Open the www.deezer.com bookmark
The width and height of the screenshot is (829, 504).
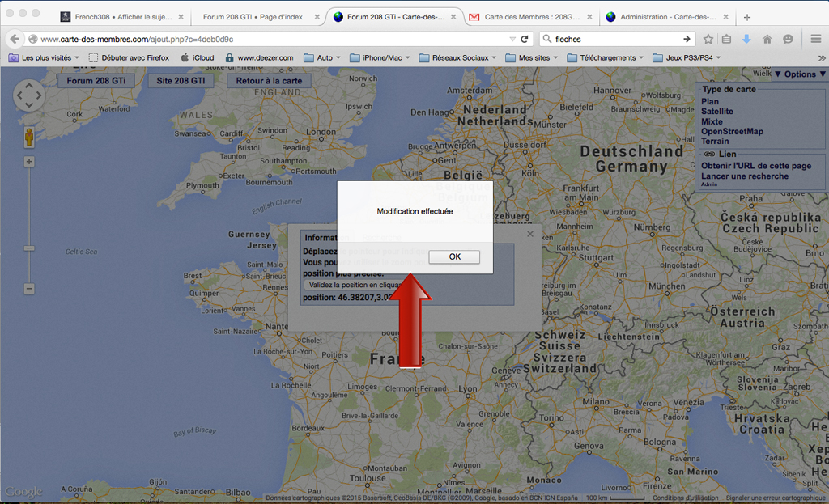pyautogui.click(x=260, y=57)
